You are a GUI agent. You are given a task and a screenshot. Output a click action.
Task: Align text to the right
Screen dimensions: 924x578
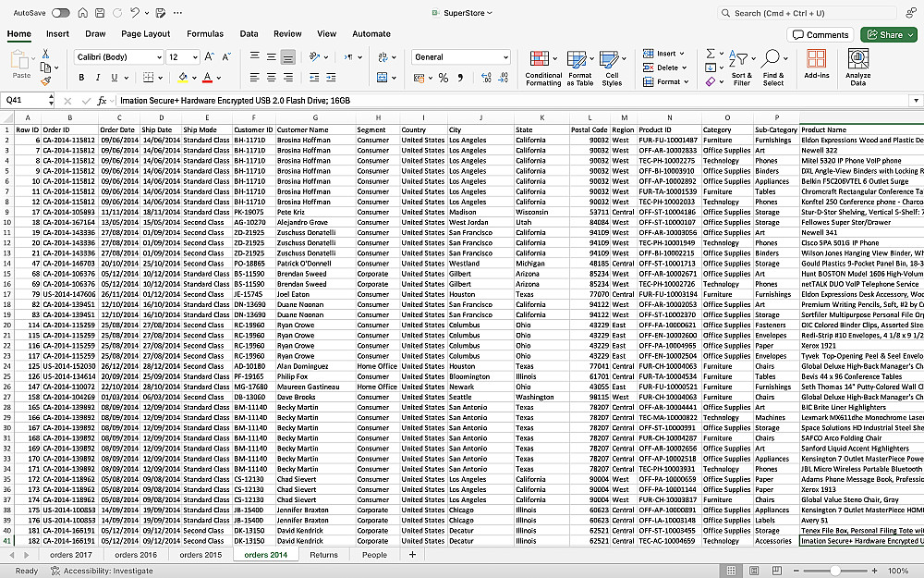pyautogui.click(x=287, y=78)
